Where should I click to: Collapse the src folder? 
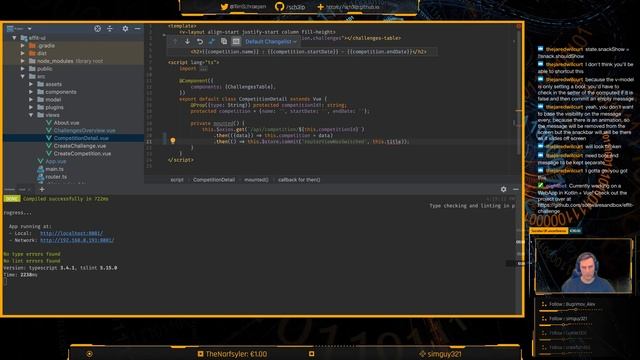[23, 76]
